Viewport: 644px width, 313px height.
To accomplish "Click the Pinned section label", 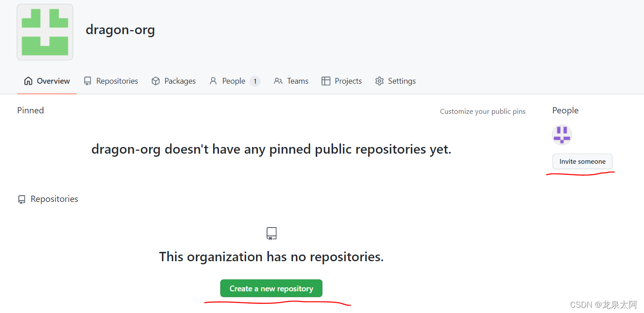I will click(31, 110).
